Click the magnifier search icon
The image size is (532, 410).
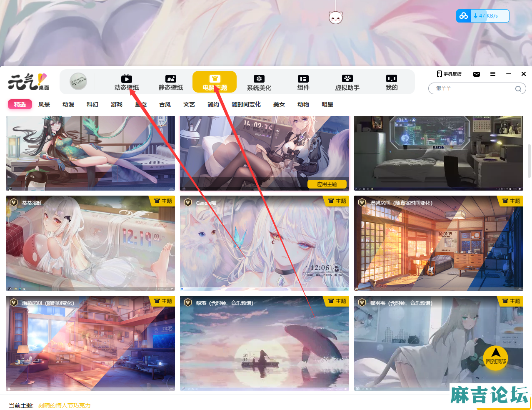(518, 88)
